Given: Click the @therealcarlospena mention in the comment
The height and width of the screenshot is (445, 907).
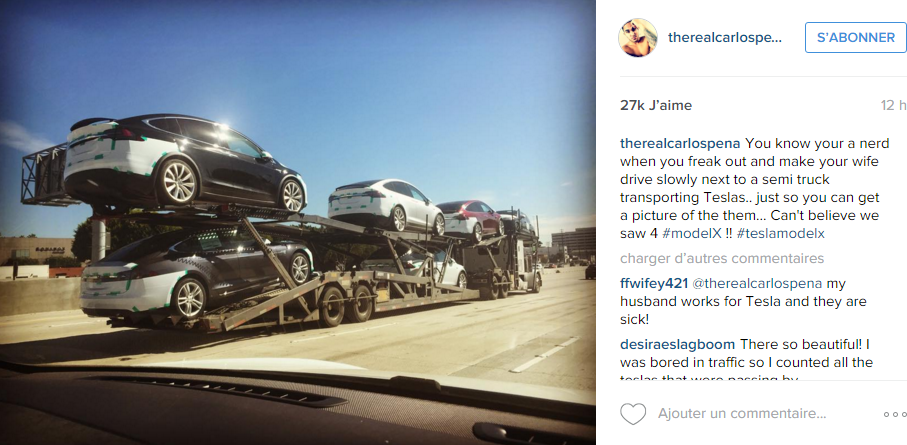Looking at the screenshot, I should (757, 284).
